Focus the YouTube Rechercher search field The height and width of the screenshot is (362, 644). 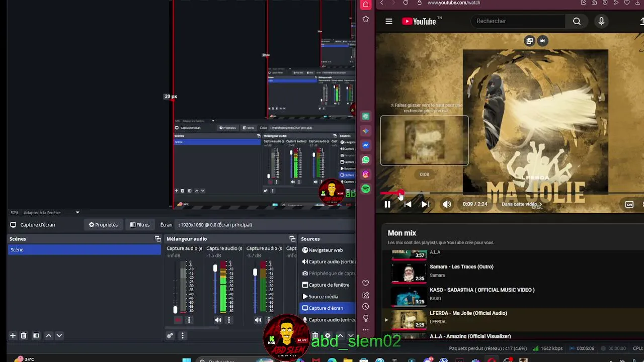coord(518,21)
